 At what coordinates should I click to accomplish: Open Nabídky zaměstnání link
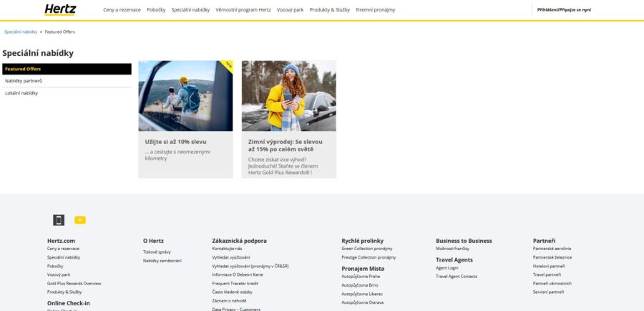(x=162, y=261)
